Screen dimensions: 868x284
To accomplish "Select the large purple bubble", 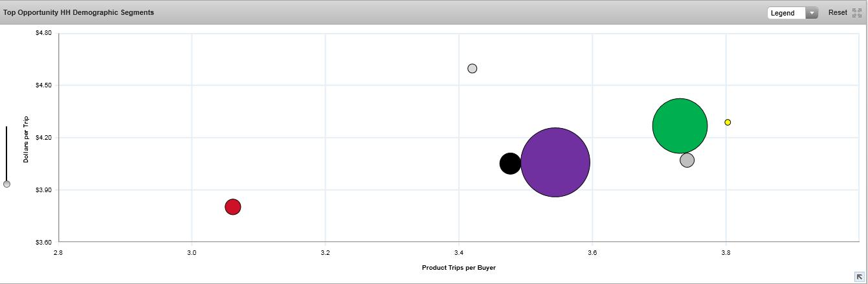I will 555,162.
